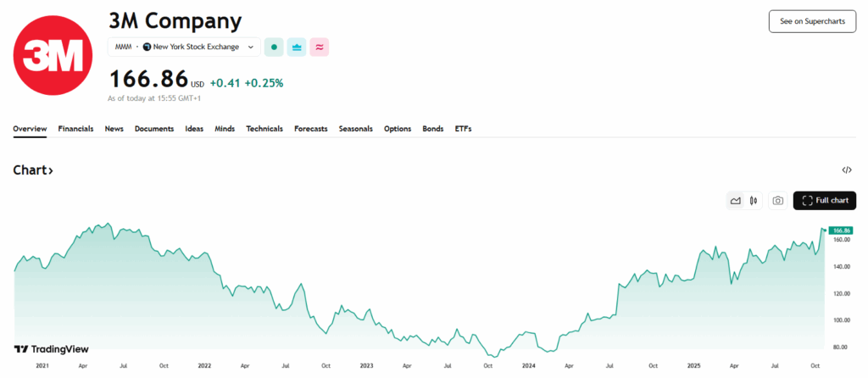Switch to the Technicals tab
The height and width of the screenshot is (378, 868).
point(264,128)
